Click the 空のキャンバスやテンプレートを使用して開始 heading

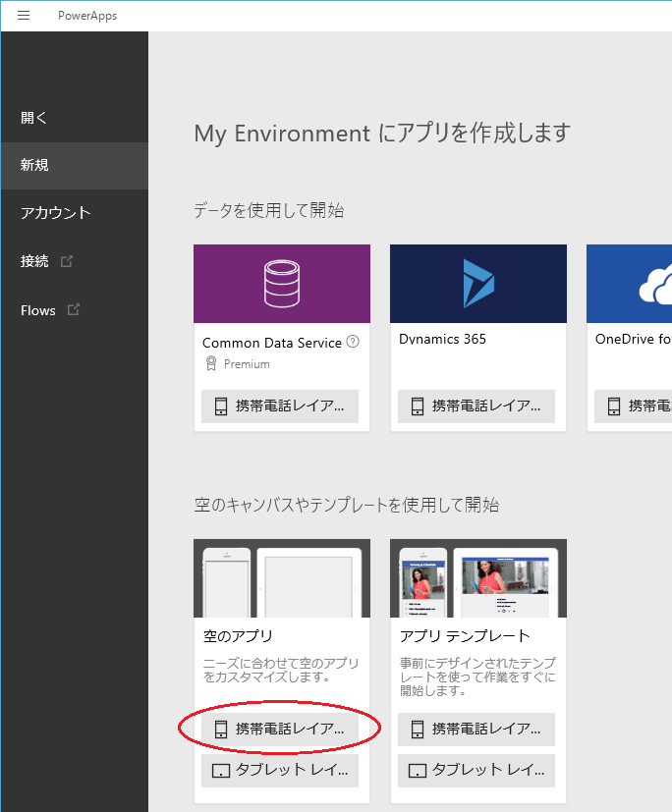click(x=347, y=505)
